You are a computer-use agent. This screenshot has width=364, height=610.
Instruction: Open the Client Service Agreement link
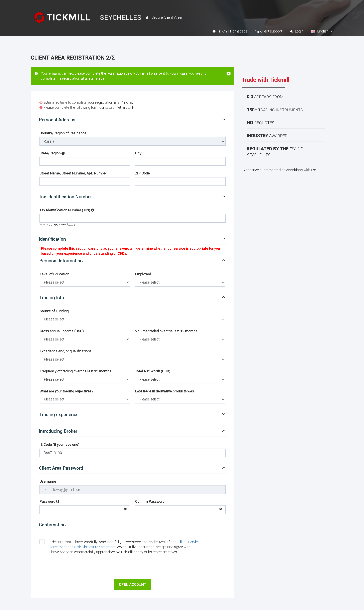point(188,542)
